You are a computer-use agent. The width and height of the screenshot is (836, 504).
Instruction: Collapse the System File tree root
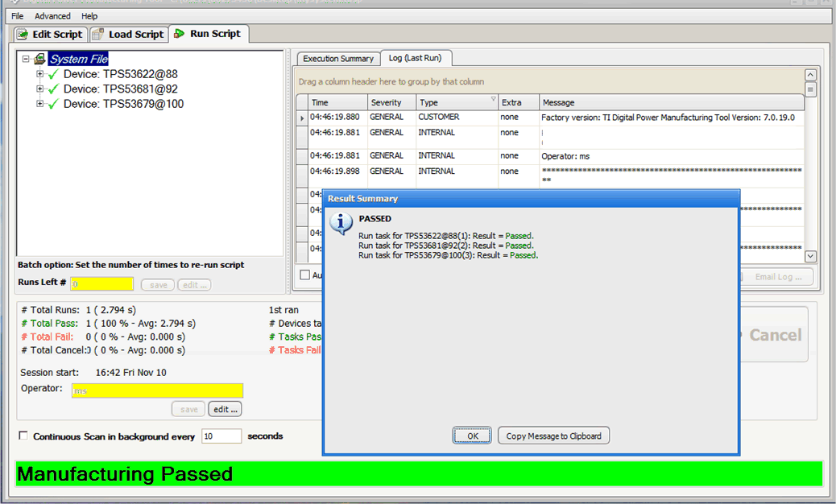(27, 59)
